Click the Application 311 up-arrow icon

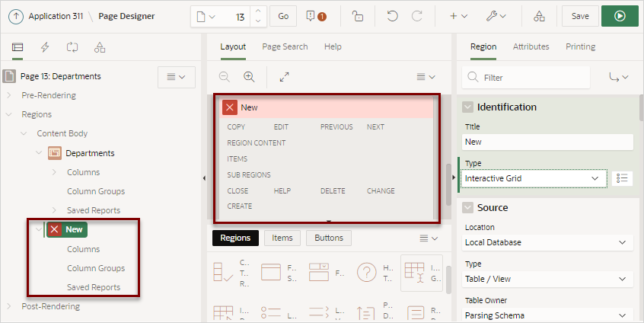[16, 17]
